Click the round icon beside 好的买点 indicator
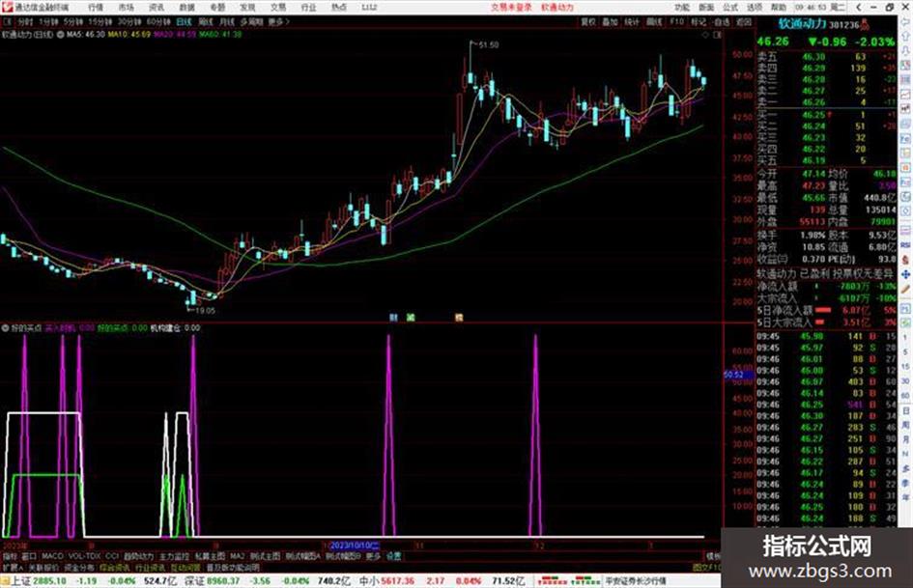 point(5,327)
